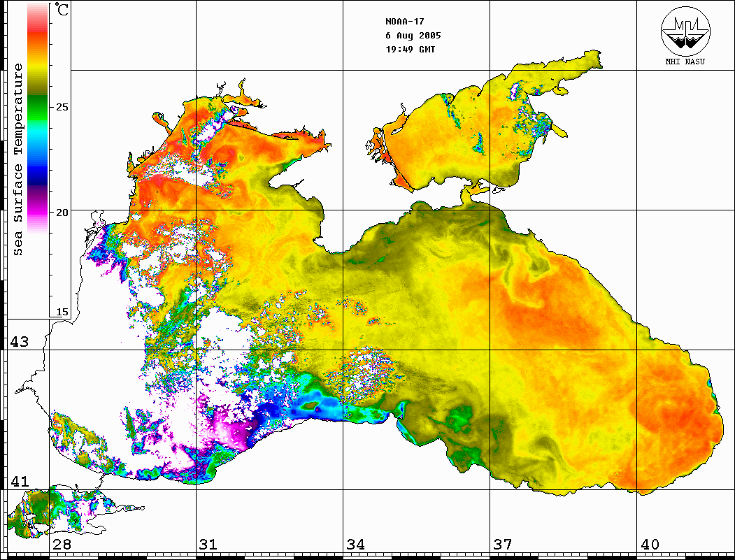Screen dimensions: 735x560
Task: Click latitude label 41
Action: tap(19, 481)
